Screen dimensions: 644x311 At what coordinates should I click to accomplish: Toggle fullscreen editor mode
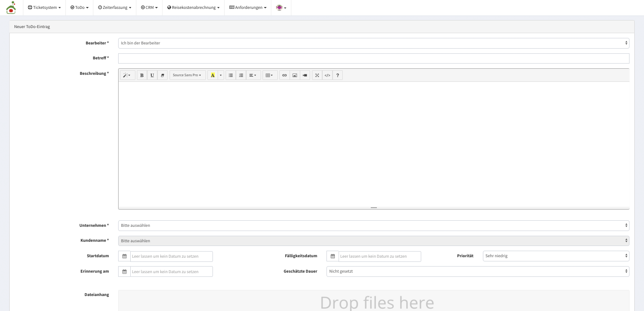(x=317, y=75)
